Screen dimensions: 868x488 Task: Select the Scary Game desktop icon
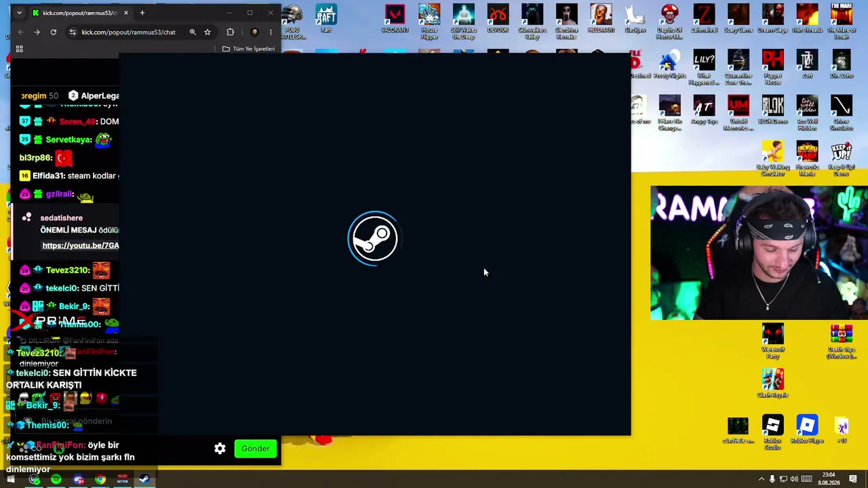click(x=738, y=18)
